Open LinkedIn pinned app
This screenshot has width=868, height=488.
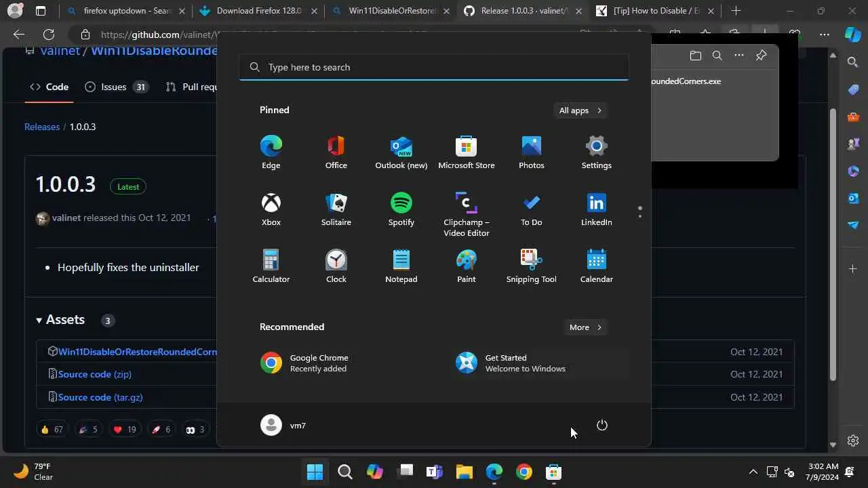click(x=596, y=209)
